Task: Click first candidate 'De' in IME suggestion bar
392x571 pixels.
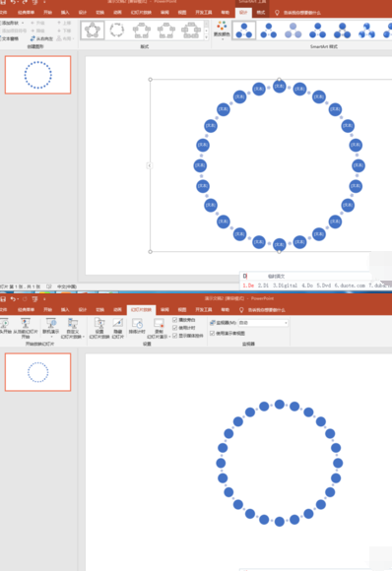Action: pos(248,285)
